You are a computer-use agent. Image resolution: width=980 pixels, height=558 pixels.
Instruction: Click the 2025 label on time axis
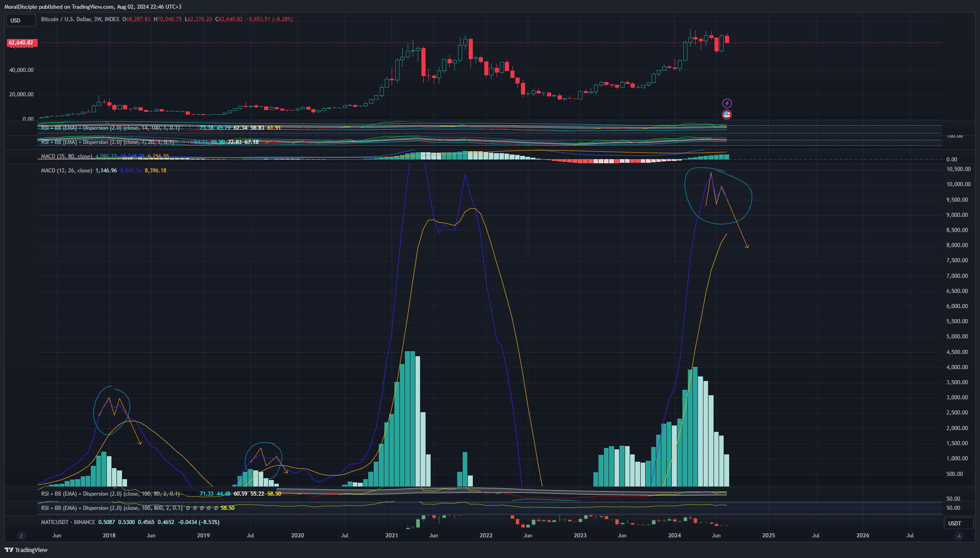click(x=769, y=536)
